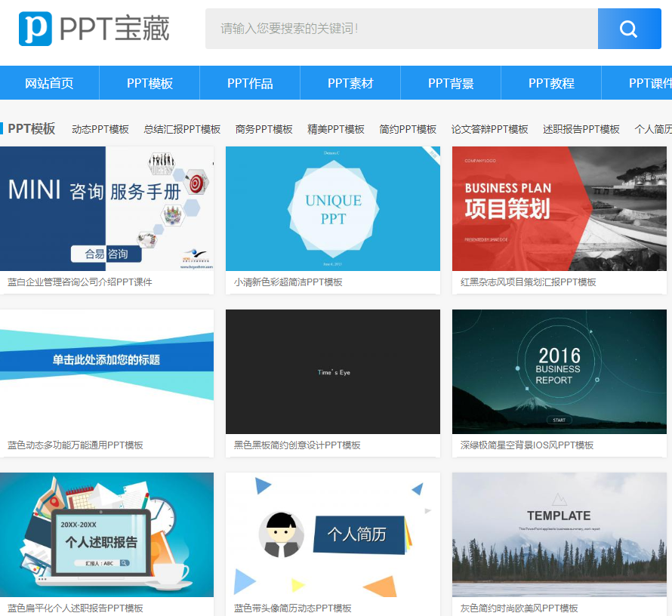Open the 2016 BUSINESS REPORT thumbnail
The image size is (672, 616).
tap(559, 371)
